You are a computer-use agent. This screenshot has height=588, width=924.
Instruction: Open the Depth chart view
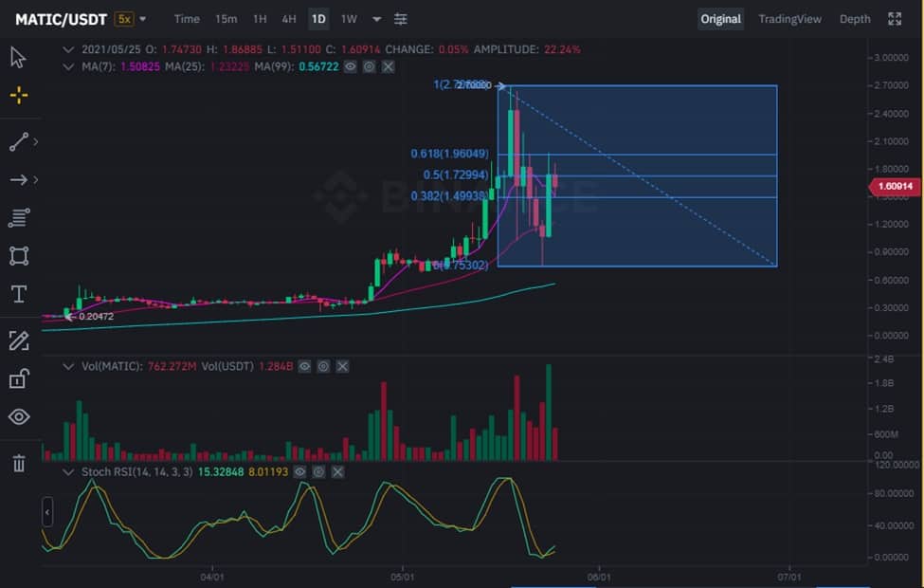pos(855,19)
